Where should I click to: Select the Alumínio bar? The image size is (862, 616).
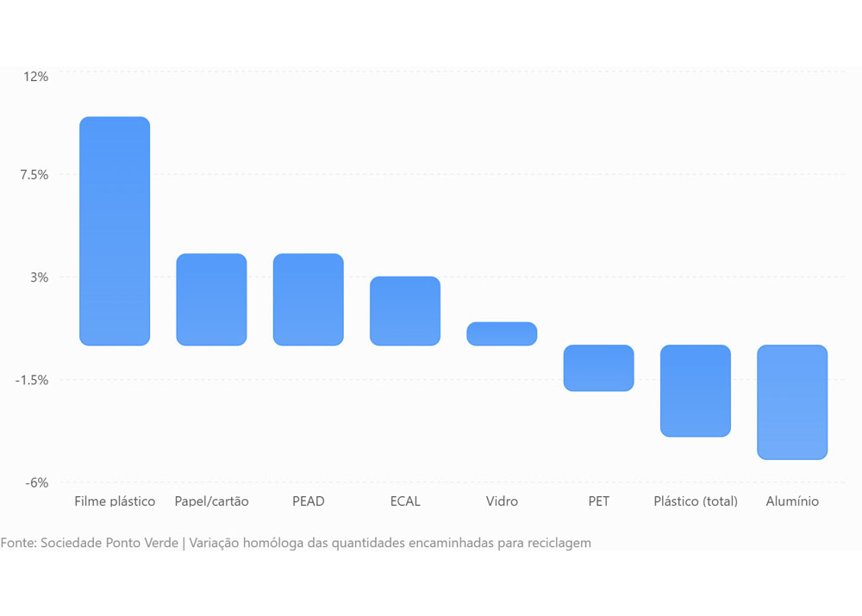791,402
